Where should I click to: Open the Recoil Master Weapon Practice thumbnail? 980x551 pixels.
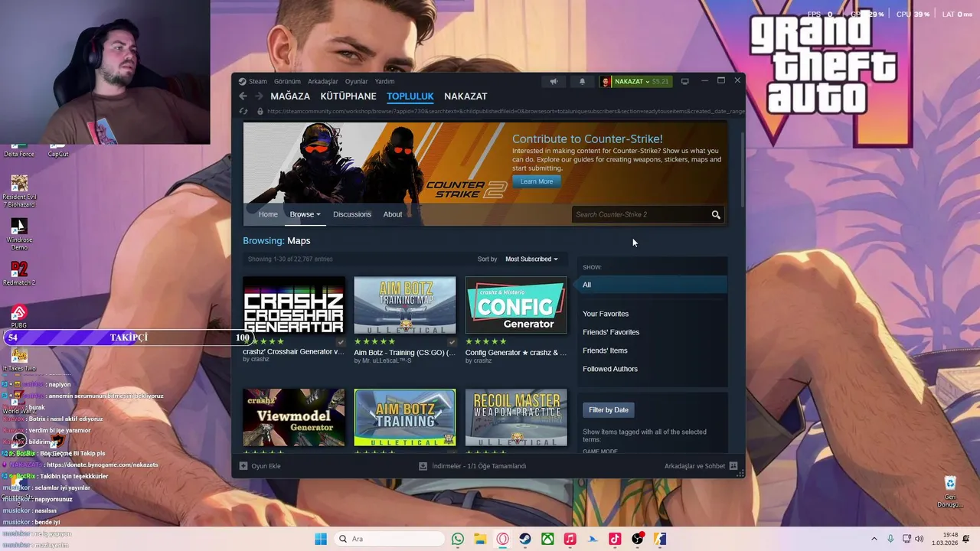pyautogui.click(x=516, y=417)
